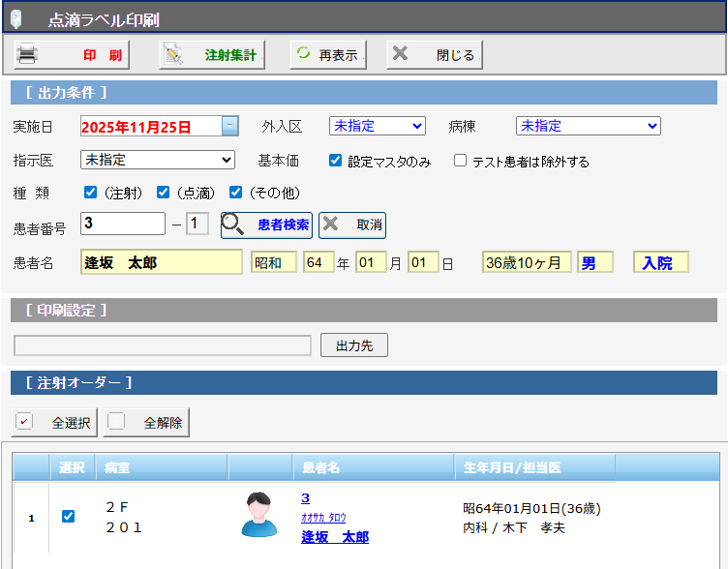Open the 指示医 doctor dropdown

click(158, 160)
